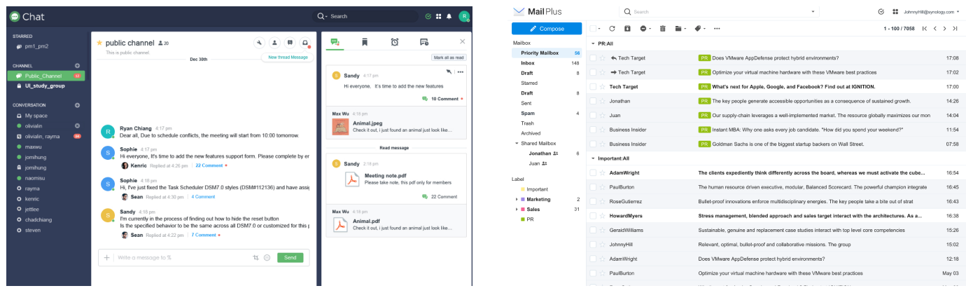Viewport: 980px width, 293px height.
Task: Open the Inbox mailbox folder
Action: [x=528, y=63]
